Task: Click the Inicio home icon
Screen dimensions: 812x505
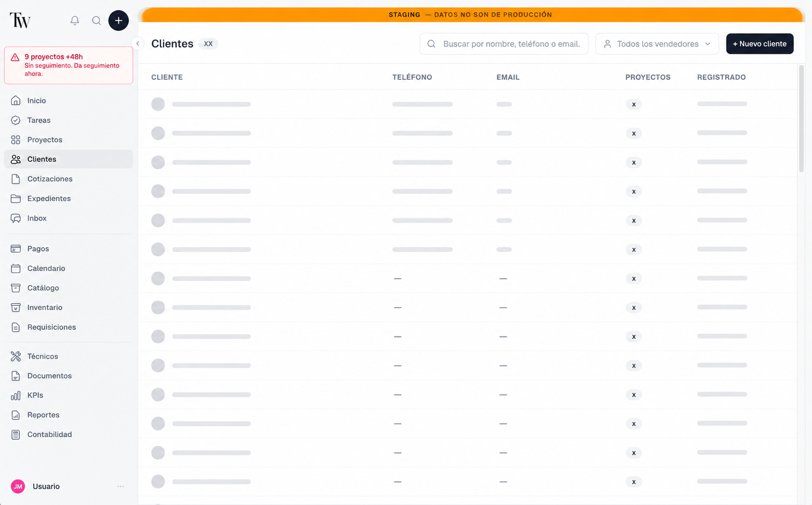Action: click(16, 101)
